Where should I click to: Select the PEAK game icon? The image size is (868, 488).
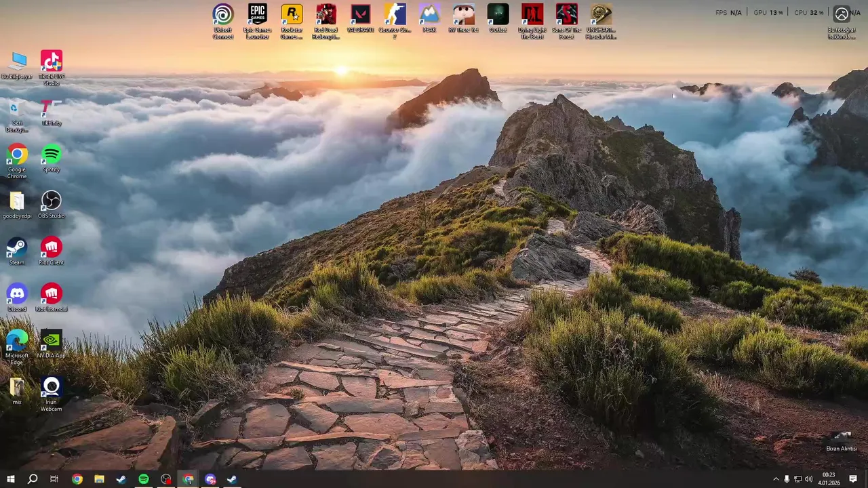click(429, 19)
